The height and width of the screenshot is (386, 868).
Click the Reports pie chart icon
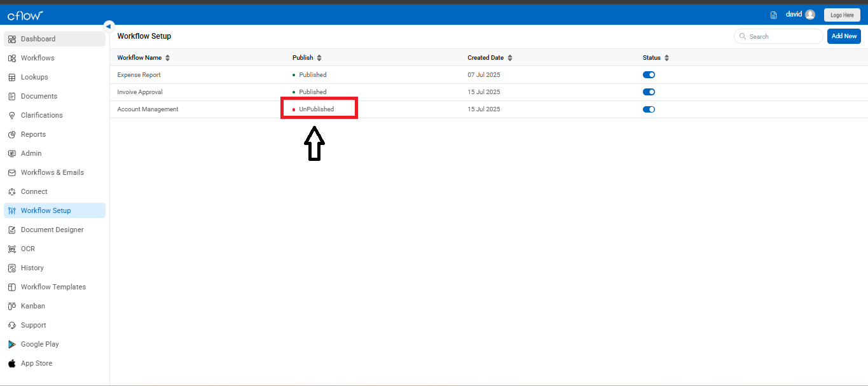(x=12, y=134)
